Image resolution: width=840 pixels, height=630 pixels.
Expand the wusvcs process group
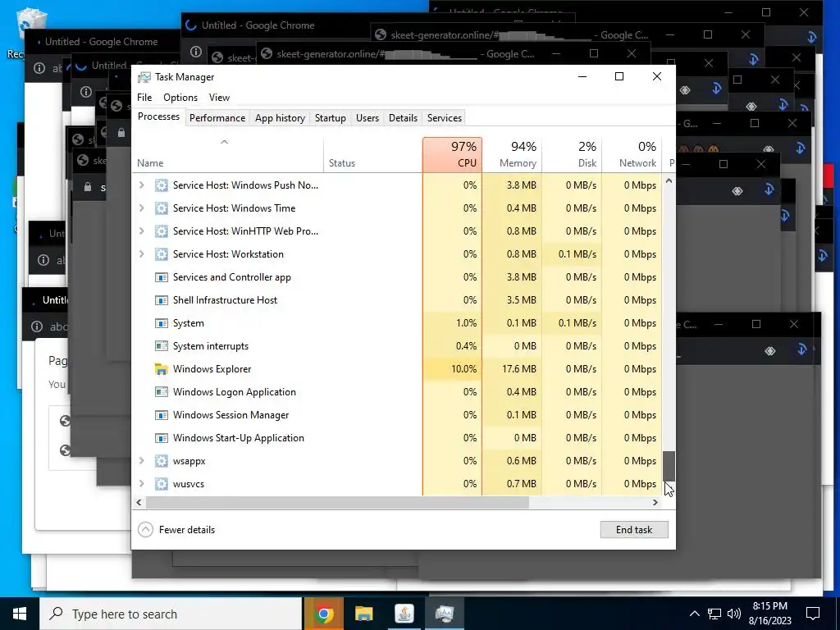[x=141, y=484]
